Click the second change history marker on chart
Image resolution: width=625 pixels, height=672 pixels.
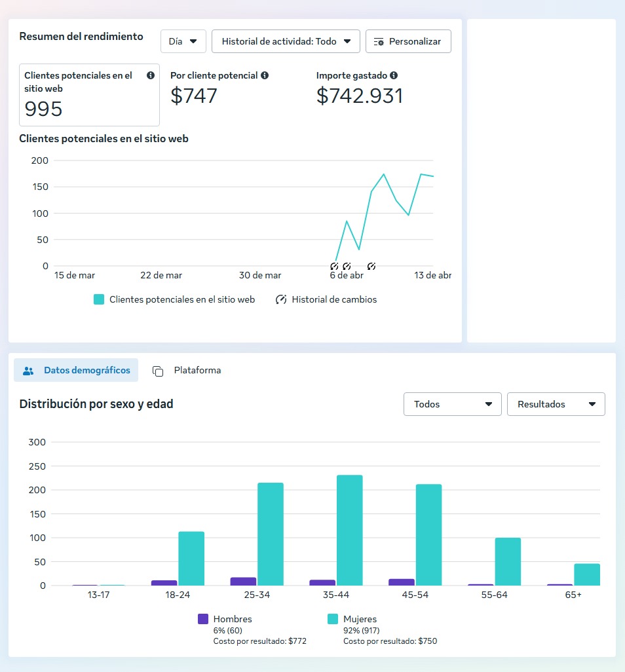coord(347,267)
